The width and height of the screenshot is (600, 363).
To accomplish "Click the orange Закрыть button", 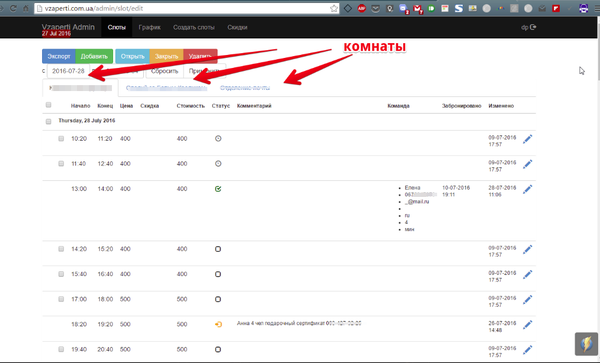I will (x=166, y=56).
